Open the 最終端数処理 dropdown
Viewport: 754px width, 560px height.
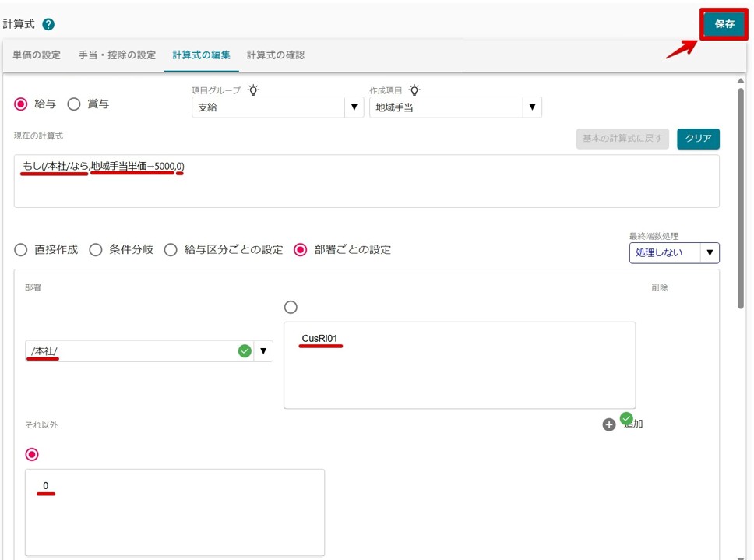675,253
